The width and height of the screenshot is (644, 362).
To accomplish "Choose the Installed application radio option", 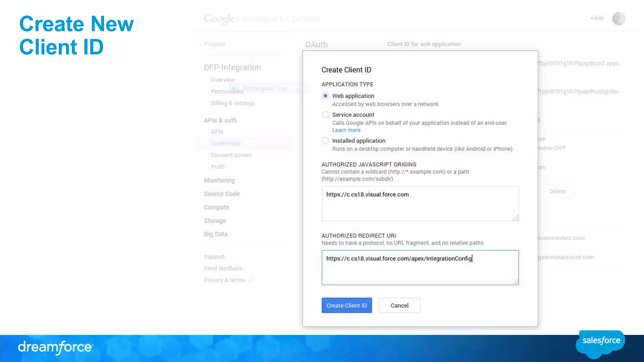I will 325,141.
